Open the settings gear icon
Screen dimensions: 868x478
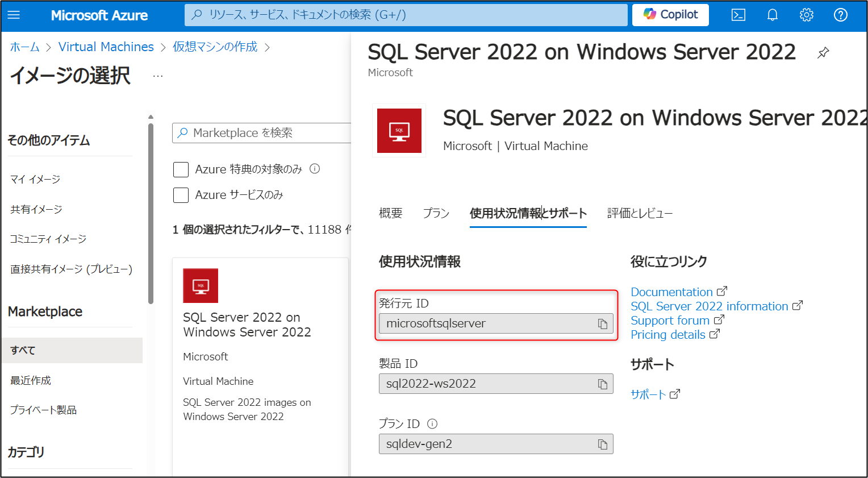click(x=806, y=15)
